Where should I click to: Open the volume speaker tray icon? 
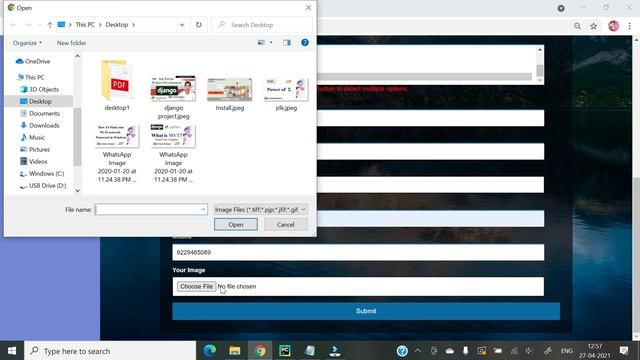(x=529, y=351)
